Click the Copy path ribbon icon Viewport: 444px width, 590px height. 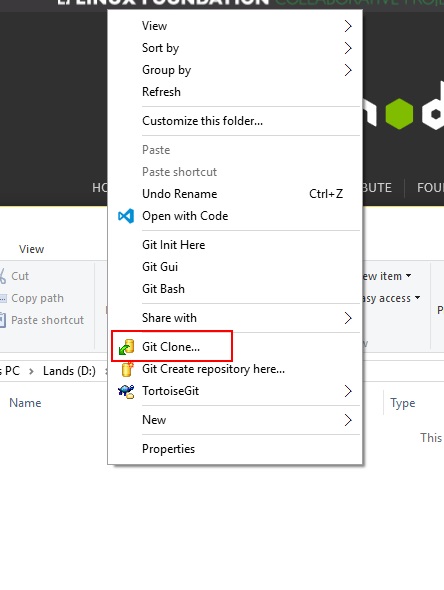coord(3,298)
